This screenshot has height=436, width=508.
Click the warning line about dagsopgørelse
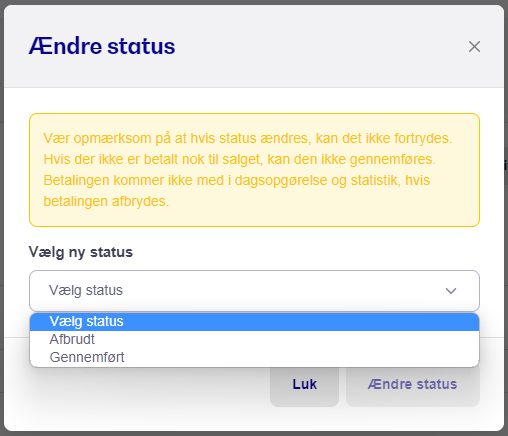[x=237, y=180]
